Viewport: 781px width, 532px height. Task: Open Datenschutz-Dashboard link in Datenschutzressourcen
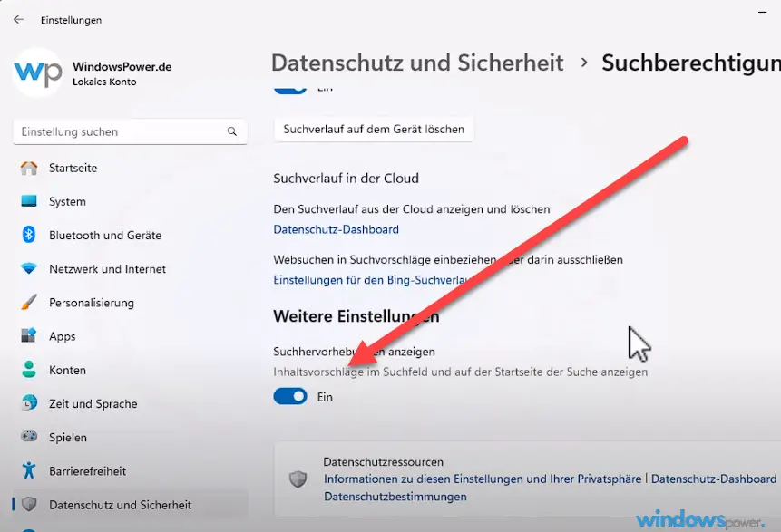pyautogui.click(x=714, y=479)
